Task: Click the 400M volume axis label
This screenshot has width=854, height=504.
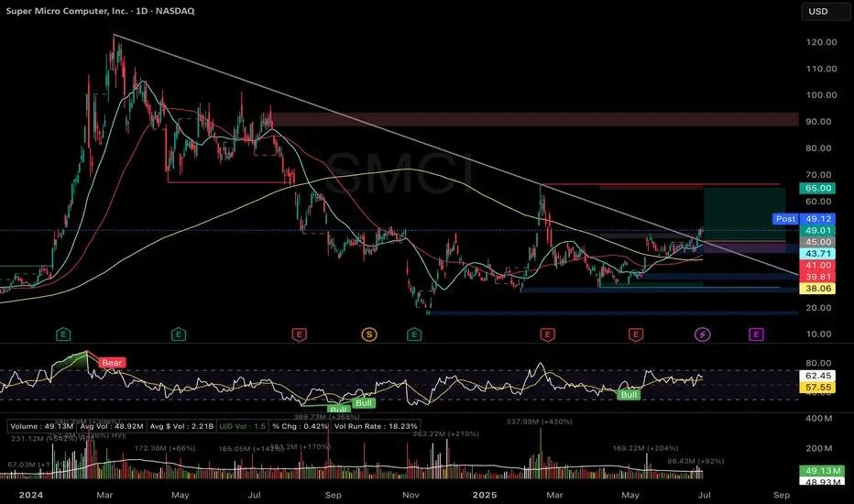Action: coord(820,419)
